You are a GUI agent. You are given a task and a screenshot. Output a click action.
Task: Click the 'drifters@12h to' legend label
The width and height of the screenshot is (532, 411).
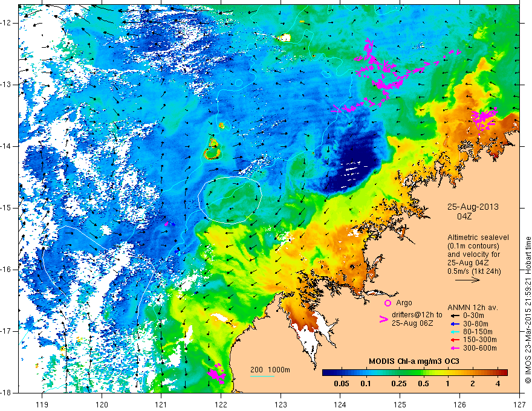(417, 315)
